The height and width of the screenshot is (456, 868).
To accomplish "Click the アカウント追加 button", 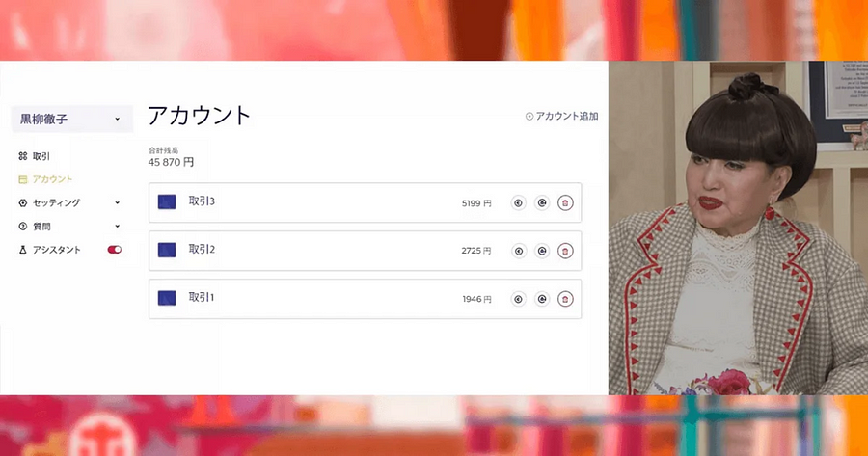I will pyautogui.click(x=562, y=117).
